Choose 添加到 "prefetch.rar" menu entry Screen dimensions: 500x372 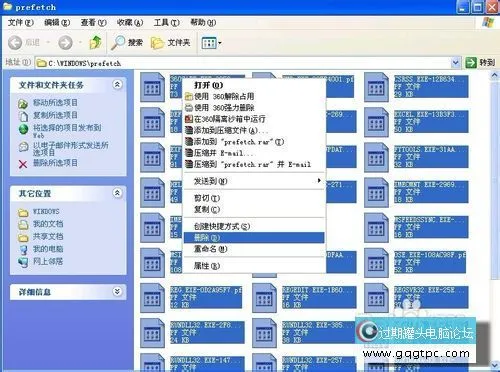(x=254, y=142)
